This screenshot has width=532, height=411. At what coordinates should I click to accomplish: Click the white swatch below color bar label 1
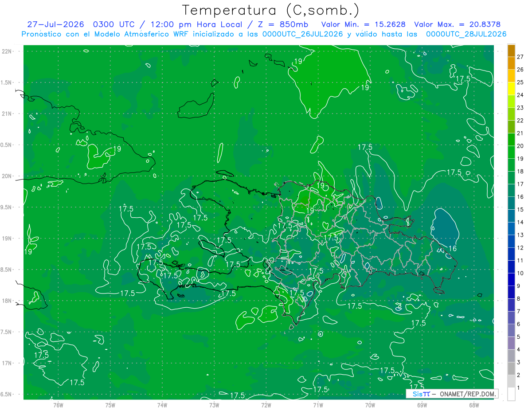511,394
